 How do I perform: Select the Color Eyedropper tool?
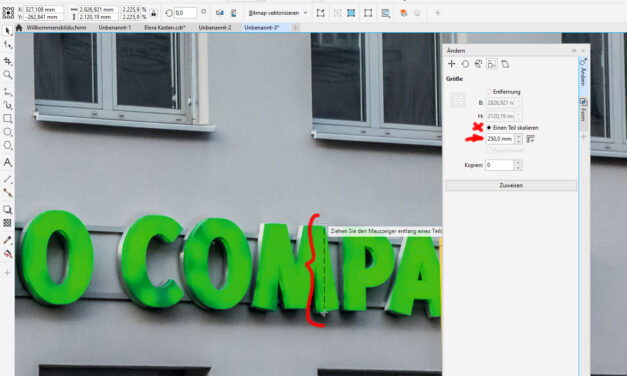(8, 240)
